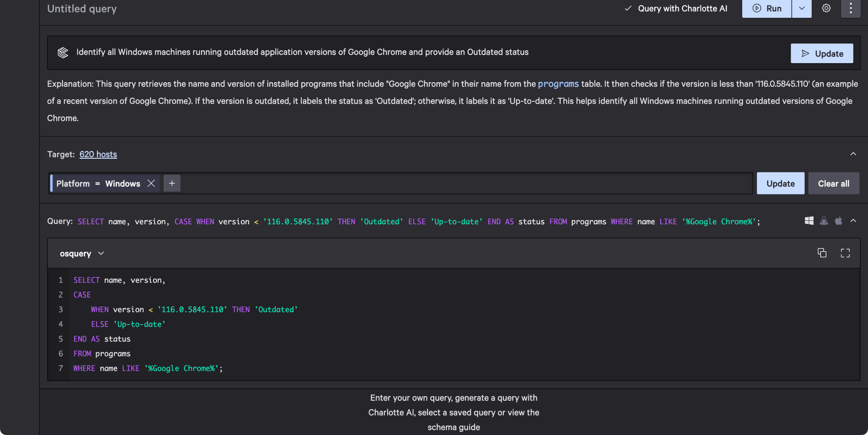The width and height of the screenshot is (868, 435).
Task: Open the 620 hosts link
Action: (98, 154)
